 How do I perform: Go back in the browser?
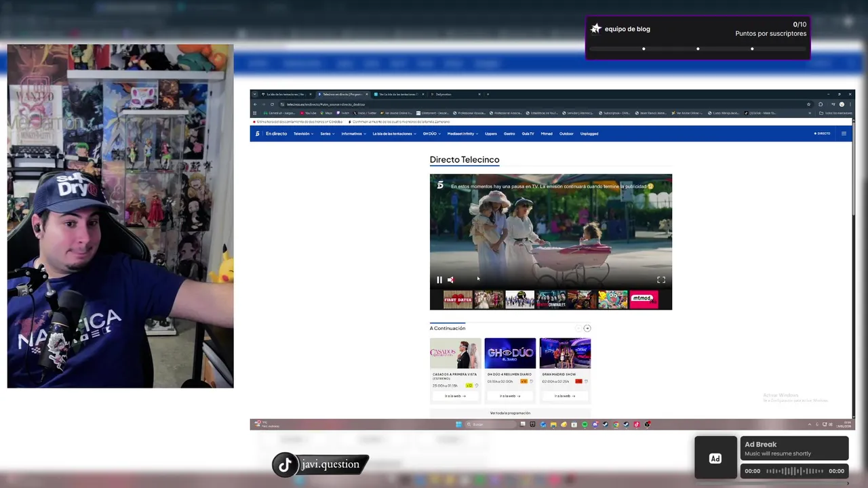(x=255, y=104)
